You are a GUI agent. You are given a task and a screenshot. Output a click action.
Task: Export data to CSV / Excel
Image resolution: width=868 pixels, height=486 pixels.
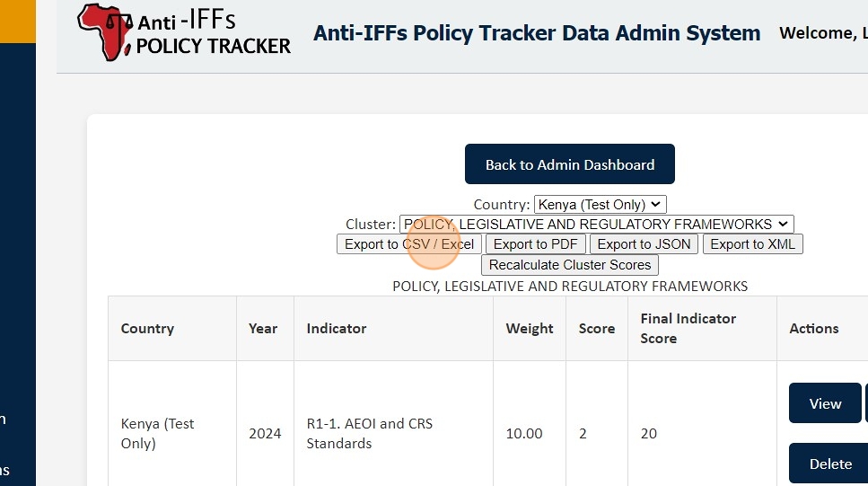(409, 244)
